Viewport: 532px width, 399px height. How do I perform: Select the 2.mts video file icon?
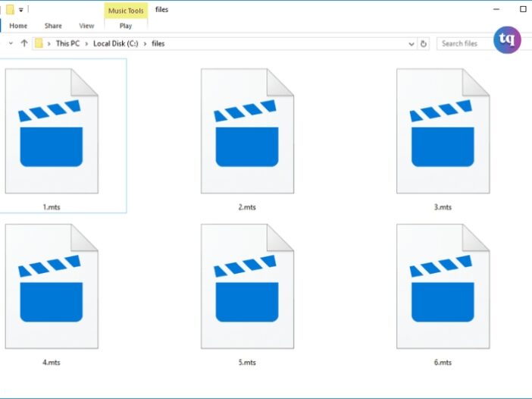coord(247,131)
